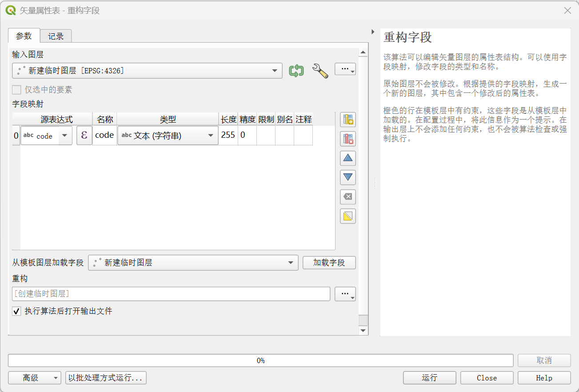Click scroll up arrow of parameters panel
This screenshot has height=392, width=579.
(x=363, y=52)
